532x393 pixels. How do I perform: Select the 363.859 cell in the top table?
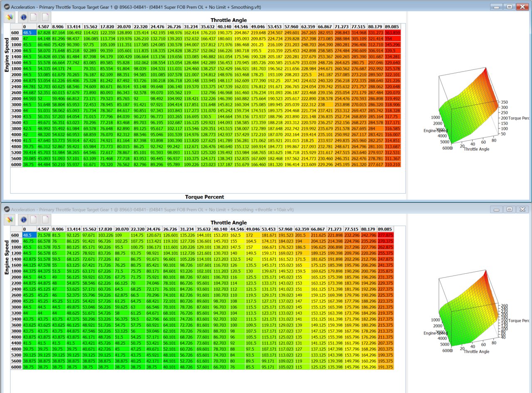point(393,33)
